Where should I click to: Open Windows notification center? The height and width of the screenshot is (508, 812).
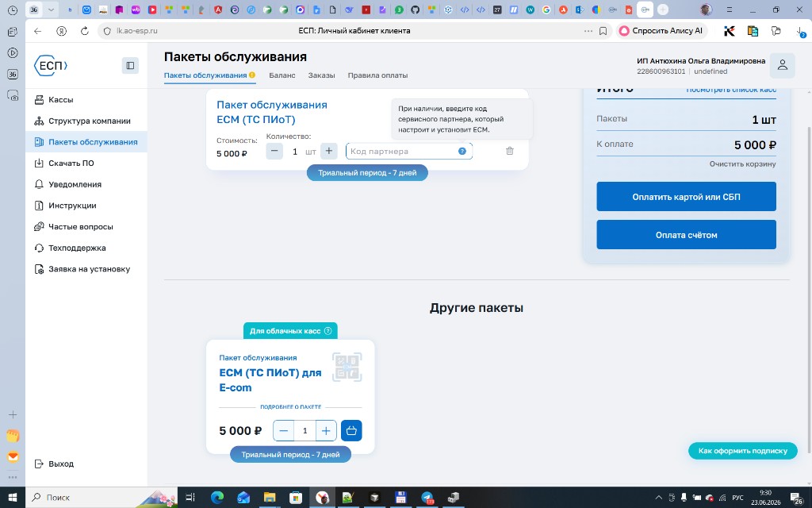click(796, 498)
